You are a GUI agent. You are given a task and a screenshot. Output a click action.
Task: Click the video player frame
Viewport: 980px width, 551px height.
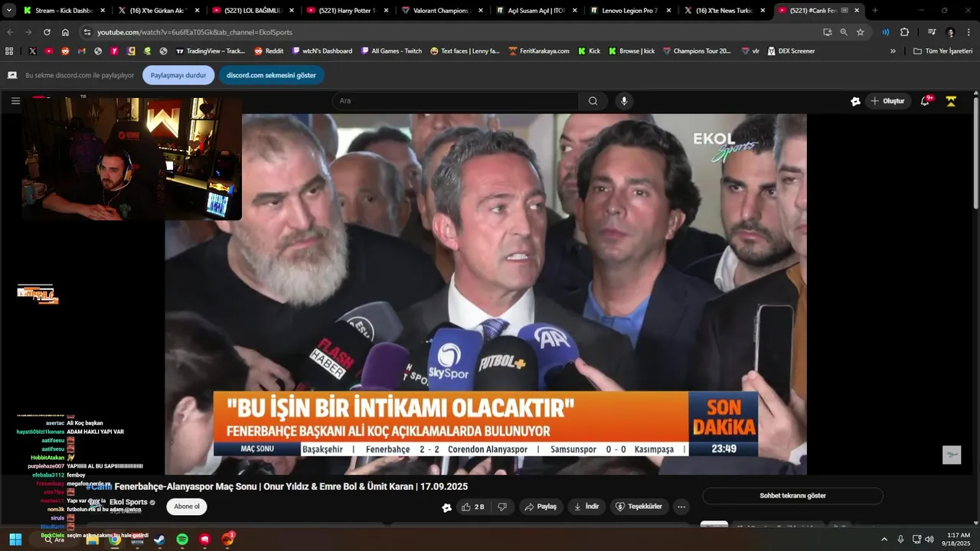(x=485, y=294)
